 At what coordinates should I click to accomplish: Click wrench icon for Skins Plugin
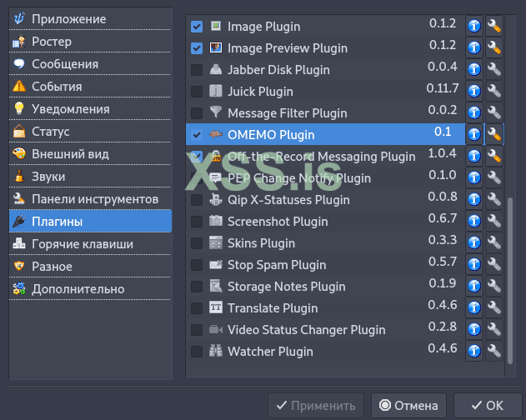click(x=494, y=242)
